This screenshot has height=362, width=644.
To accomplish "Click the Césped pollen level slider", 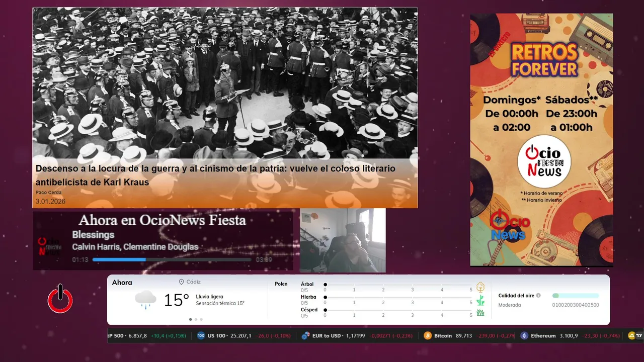I will 398,310.
